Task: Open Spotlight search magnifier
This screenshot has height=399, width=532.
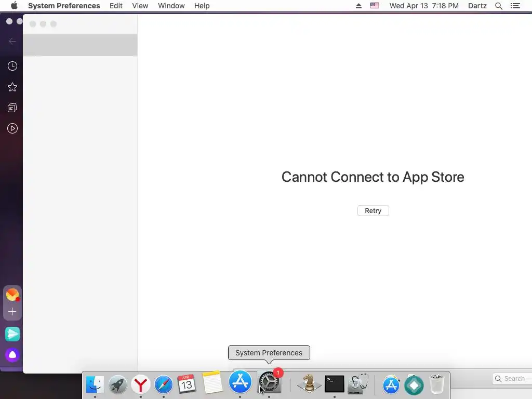Action: (x=498, y=6)
